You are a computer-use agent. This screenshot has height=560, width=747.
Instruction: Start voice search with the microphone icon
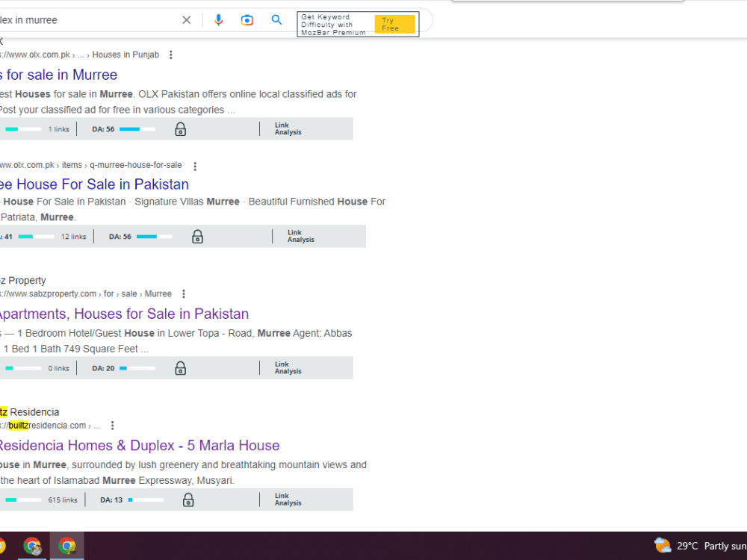(218, 20)
